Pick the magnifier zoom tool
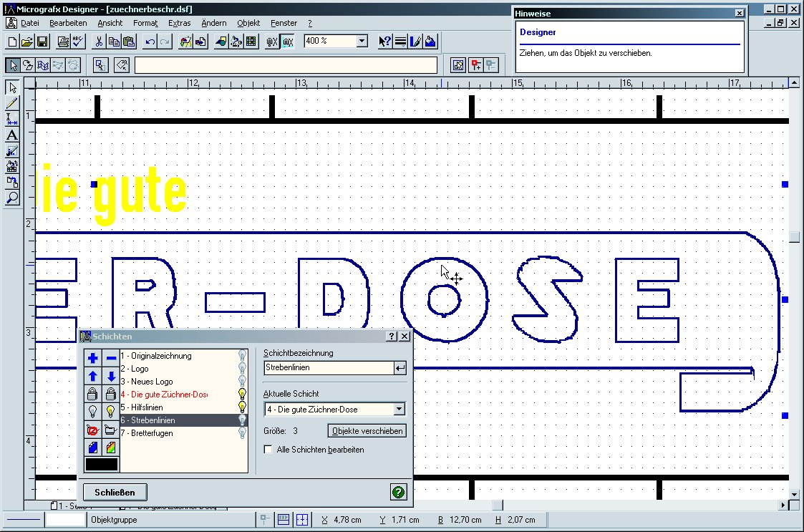This screenshot has height=532, width=804. 11,198
